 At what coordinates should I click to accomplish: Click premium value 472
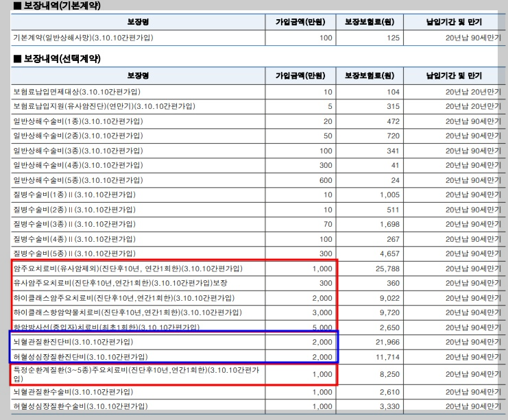pyautogui.click(x=393, y=121)
